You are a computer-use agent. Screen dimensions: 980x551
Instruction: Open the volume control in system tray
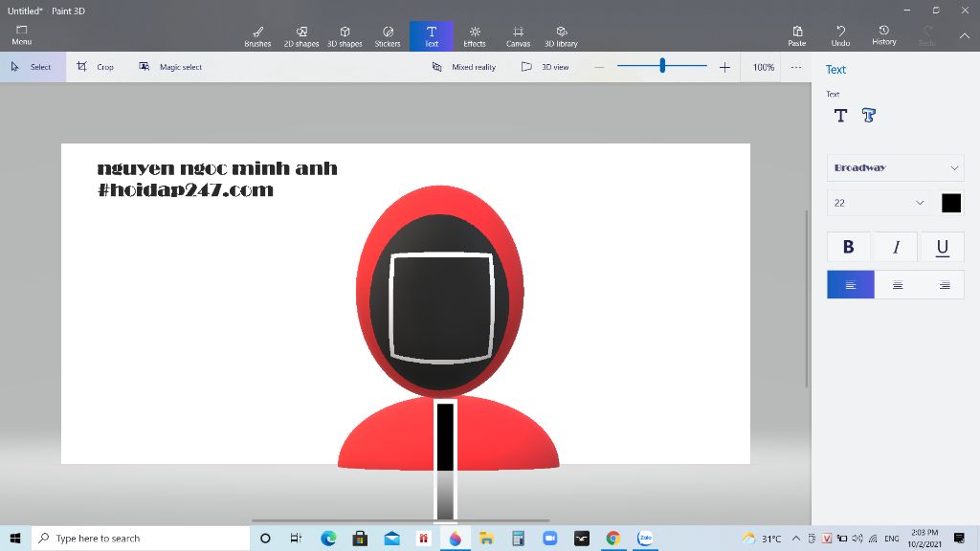click(x=857, y=538)
